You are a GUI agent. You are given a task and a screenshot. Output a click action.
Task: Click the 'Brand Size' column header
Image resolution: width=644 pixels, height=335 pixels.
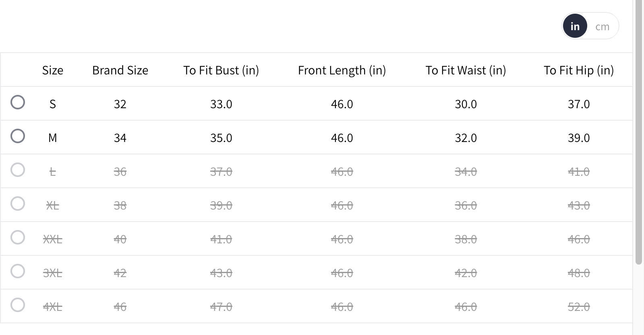pos(120,70)
